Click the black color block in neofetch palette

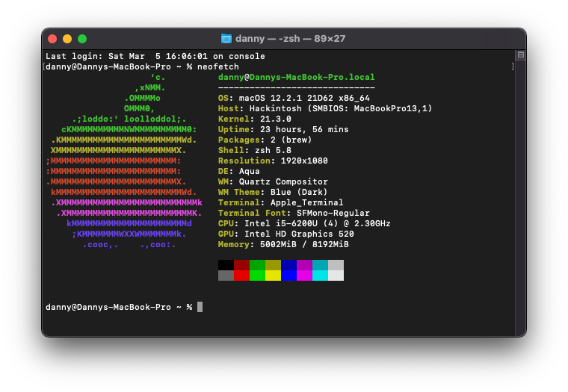tap(226, 265)
